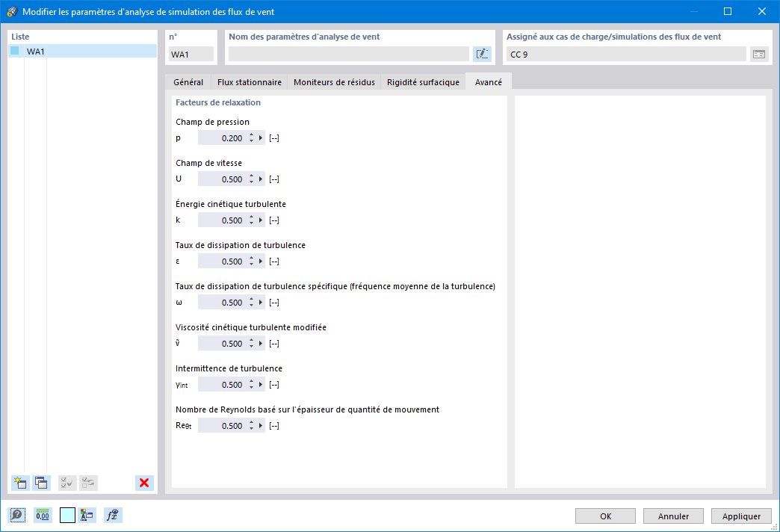Open the arrow menu beside ε value
The image size is (780, 532).
[261, 262]
